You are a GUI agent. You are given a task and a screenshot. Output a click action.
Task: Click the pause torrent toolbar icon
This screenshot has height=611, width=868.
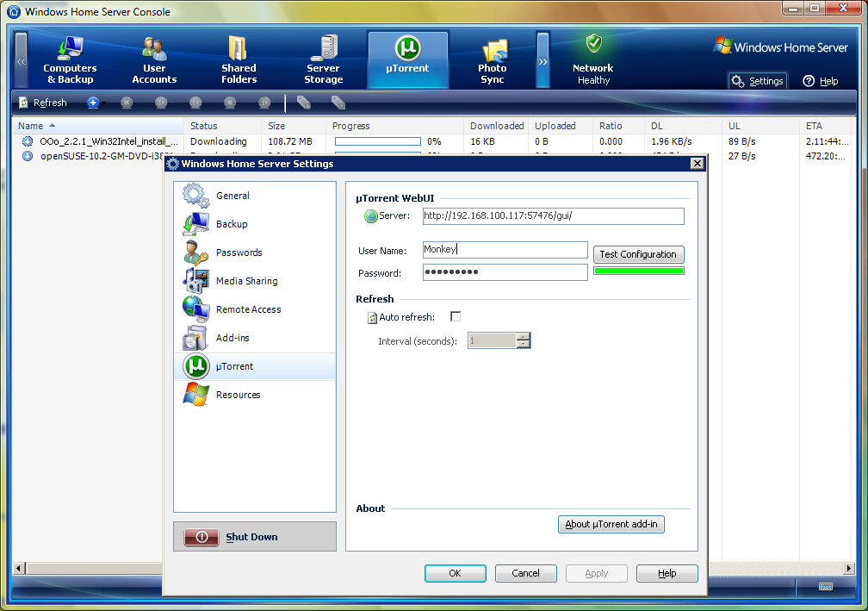[x=195, y=103]
